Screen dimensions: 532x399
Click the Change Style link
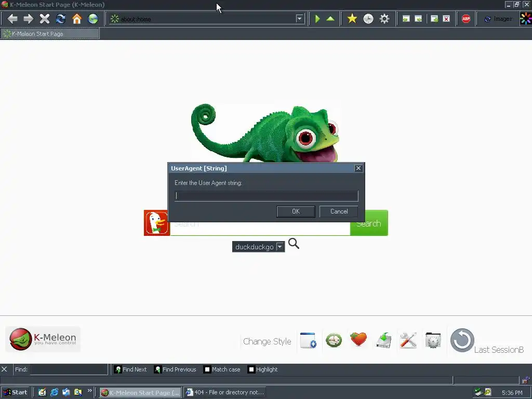click(x=267, y=341)
